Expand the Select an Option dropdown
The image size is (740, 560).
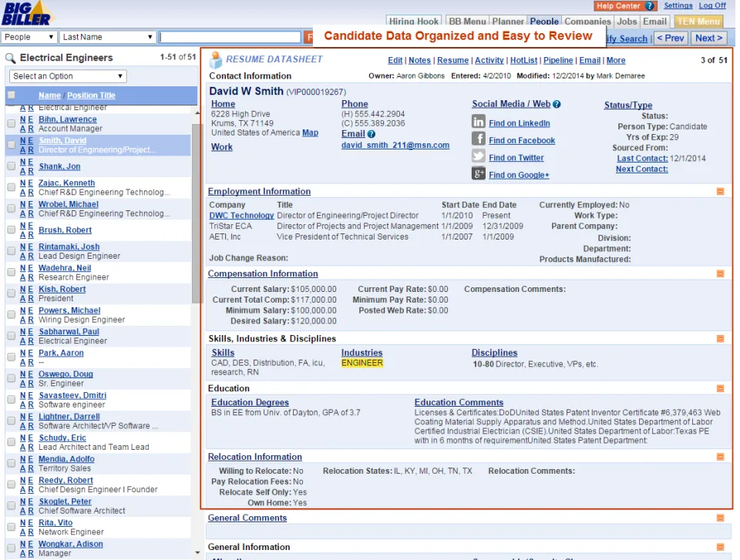click(68, 76)
